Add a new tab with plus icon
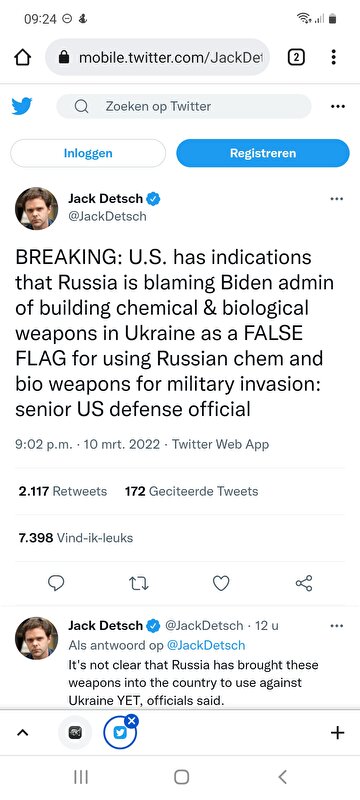 (x=338, y=733)
